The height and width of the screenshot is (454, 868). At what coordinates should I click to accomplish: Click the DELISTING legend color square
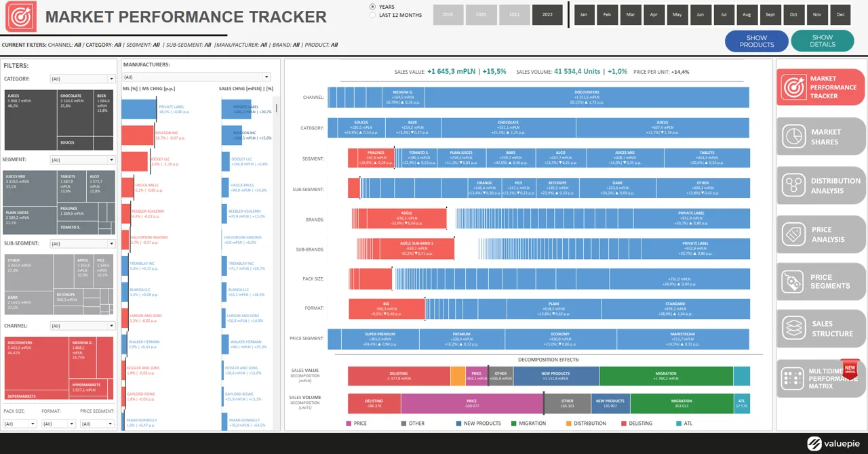pos(624,424)
